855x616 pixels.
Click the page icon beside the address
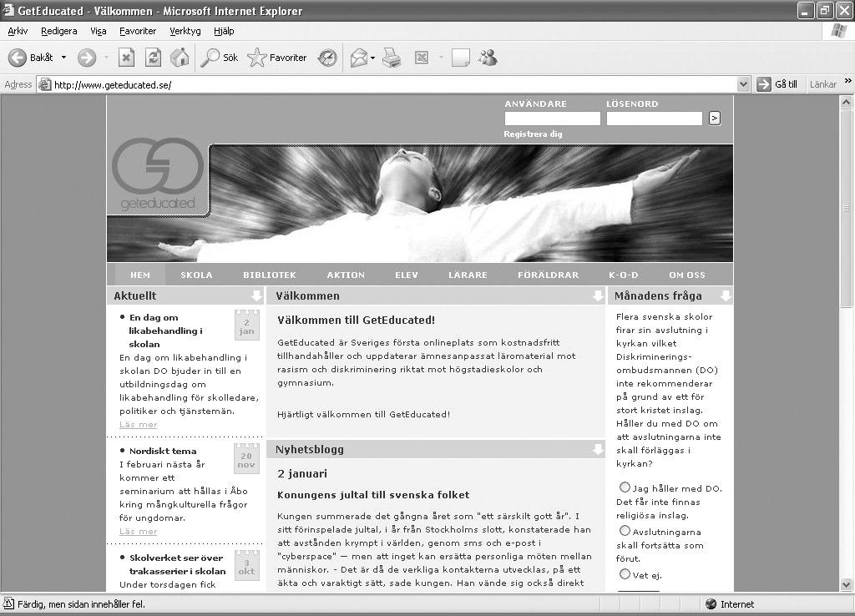coord(45,84)
